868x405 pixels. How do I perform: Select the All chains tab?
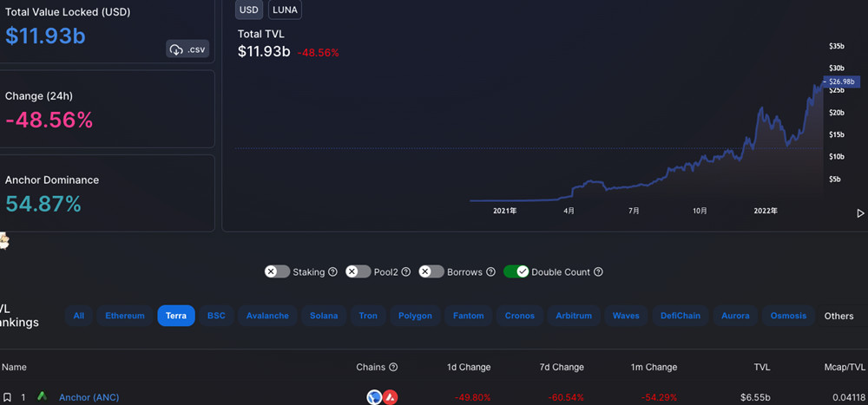pos(79,316)
